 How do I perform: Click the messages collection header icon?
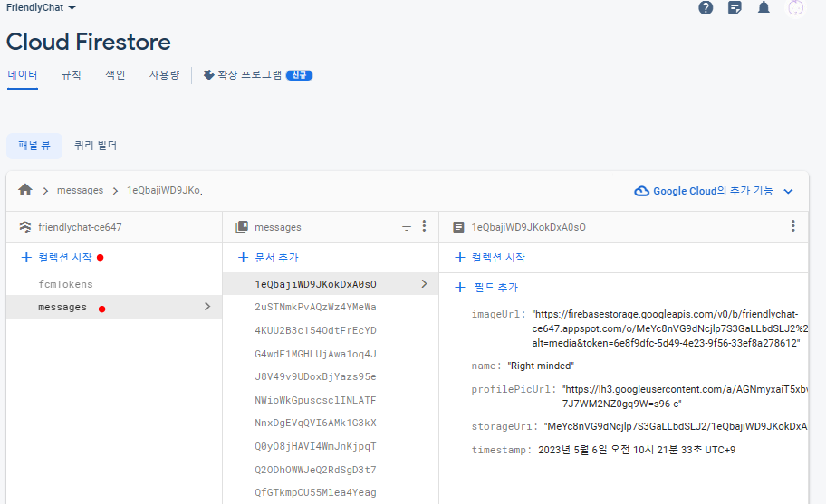[242, 227]
